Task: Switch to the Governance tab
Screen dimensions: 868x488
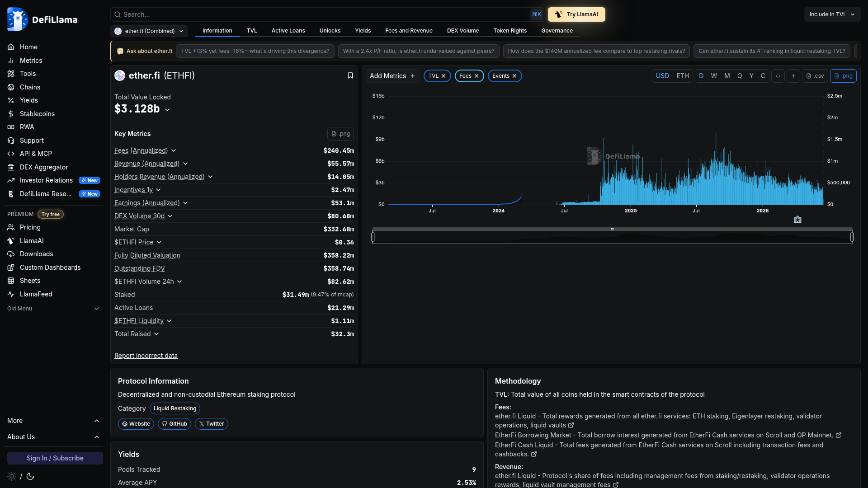Action: [x=557, y=31]
